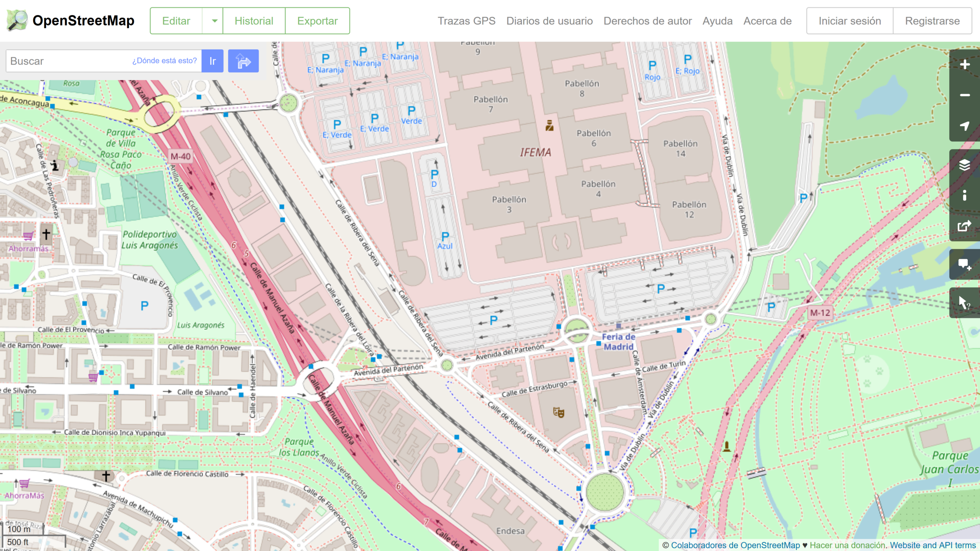Viewport: 980px width, 551px height.
Task: Zoom out with the minus button
Action: click(x=965, y=96)
